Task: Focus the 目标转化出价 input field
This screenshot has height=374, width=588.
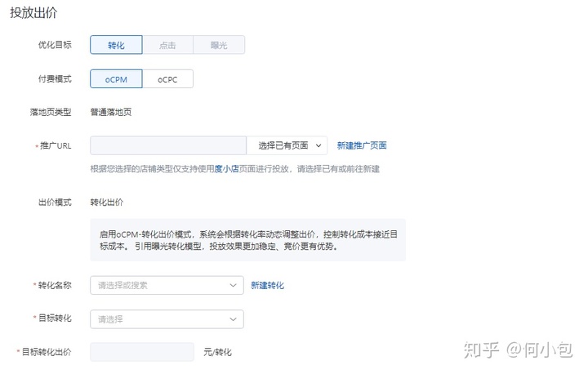Action: tap(142, 352)
